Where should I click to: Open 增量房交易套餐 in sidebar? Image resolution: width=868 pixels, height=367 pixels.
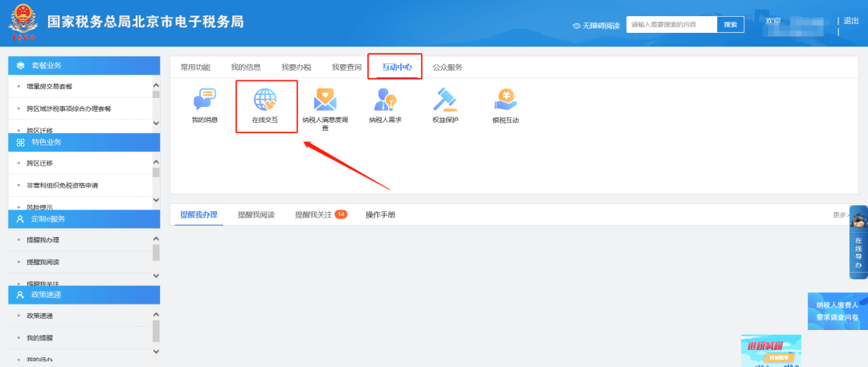coord(49,87)
